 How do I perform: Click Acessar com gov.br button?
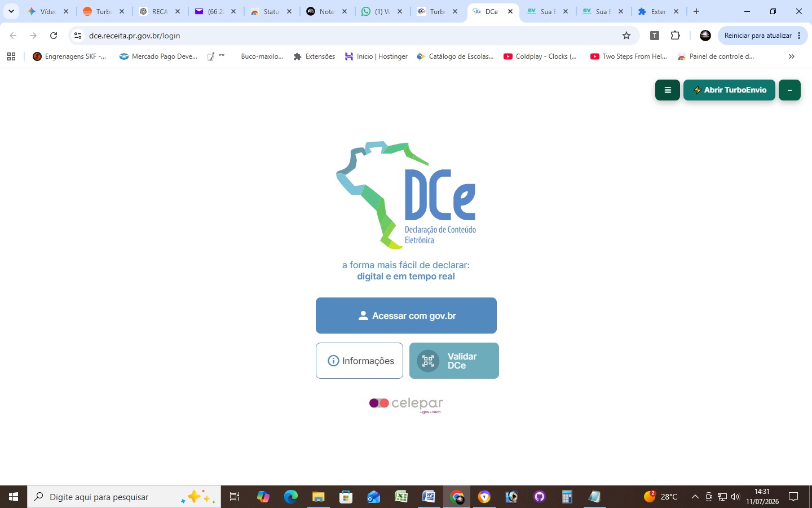(406, 316)
